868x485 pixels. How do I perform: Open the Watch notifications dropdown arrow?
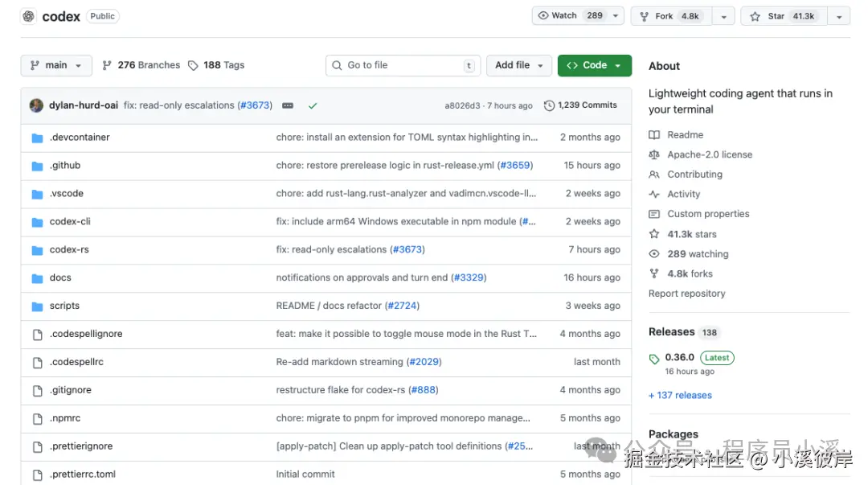tap(616, 15)
